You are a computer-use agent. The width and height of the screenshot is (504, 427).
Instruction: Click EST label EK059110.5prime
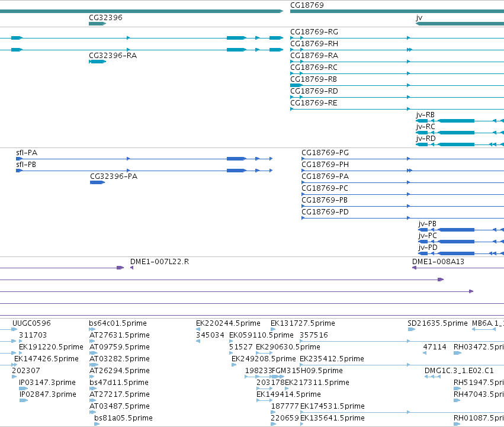pos(261,335)
